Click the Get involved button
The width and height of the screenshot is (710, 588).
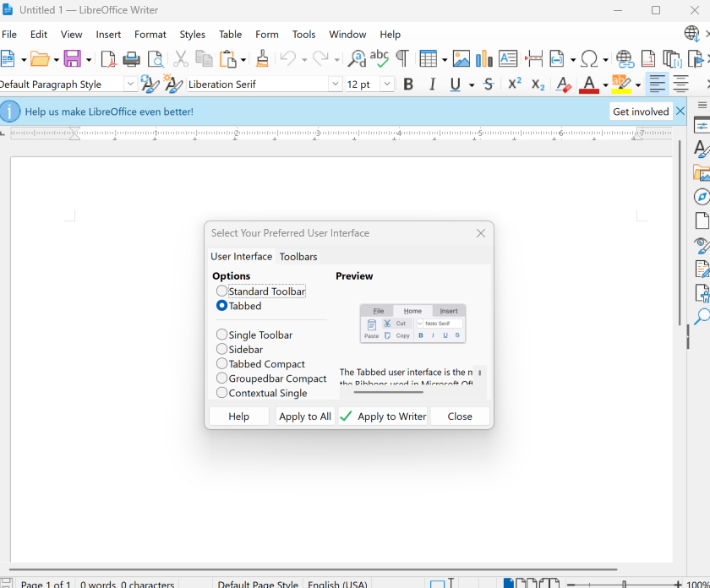point(641,112)
